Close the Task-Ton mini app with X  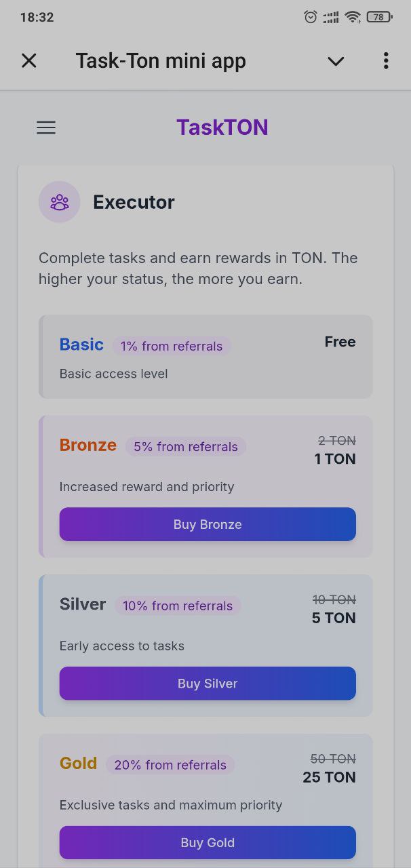tap(29, 60)
